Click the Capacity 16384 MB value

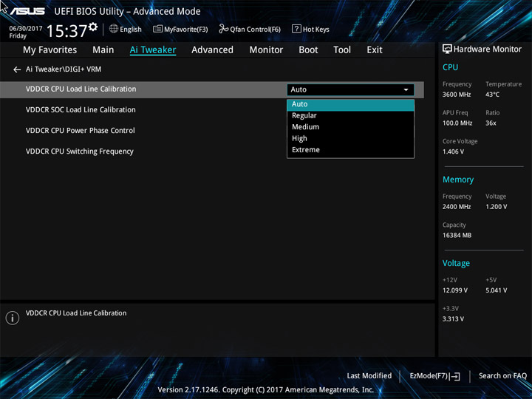point(457,235)
